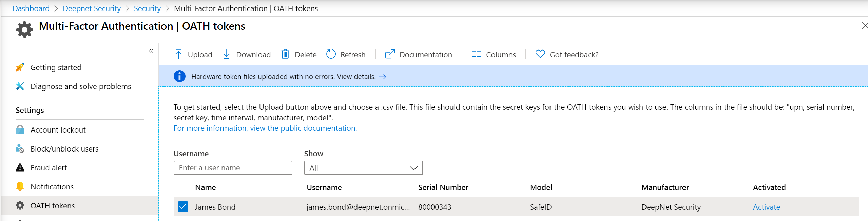This screenshot has width=868, height=221.
Task: Click View details arrow in banner
Action: click(382, 77)
